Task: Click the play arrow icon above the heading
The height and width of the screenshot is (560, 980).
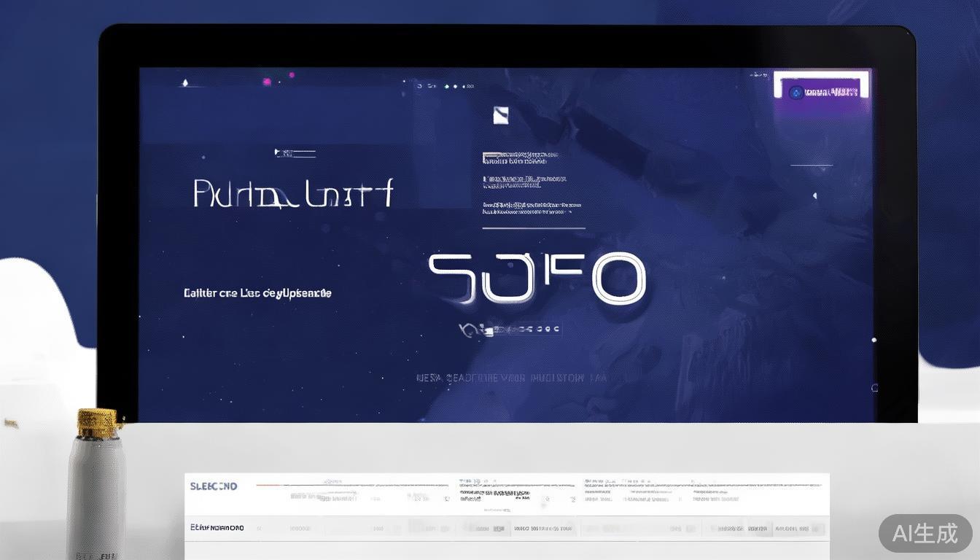Action: [278, 152]
